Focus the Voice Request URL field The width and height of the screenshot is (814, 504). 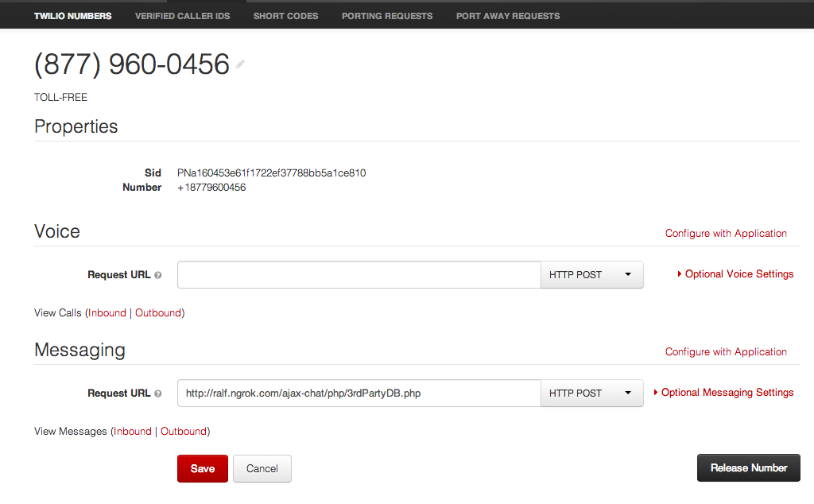[359, 274]
